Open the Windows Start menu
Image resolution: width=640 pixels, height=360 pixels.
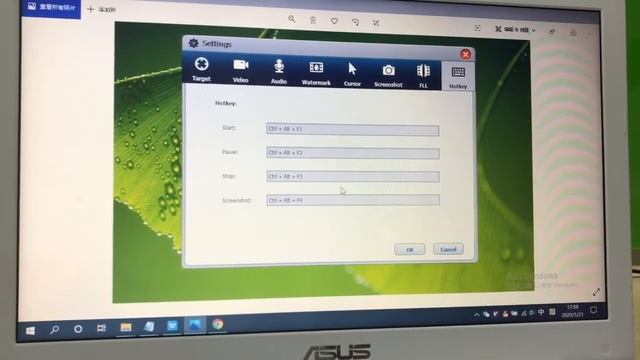pyautogui.click(x=30, y=330)
